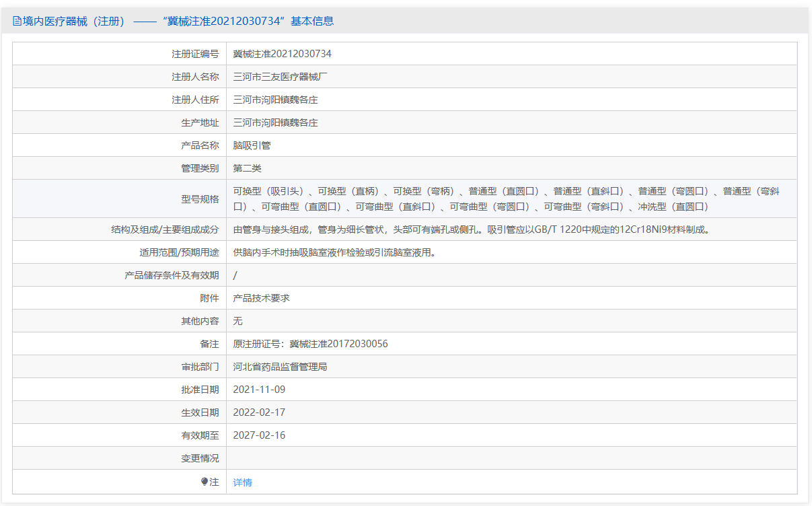Select expiry date 2027-02-16

pos(259,435)
